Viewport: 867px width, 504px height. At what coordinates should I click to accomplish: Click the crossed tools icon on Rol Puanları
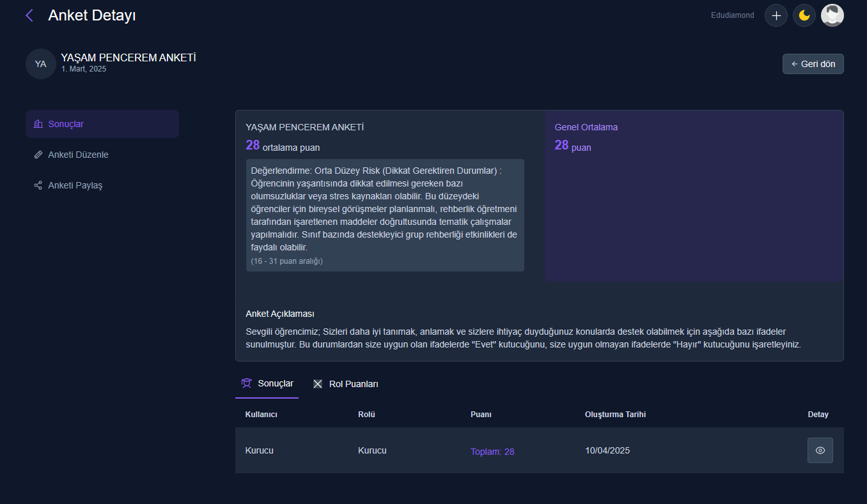click(x=318, y=384)
